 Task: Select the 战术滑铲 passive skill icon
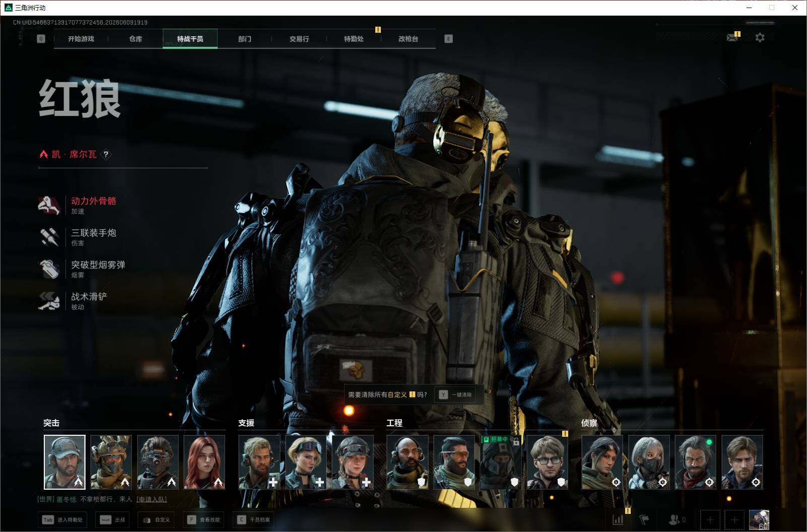(49, 300)
